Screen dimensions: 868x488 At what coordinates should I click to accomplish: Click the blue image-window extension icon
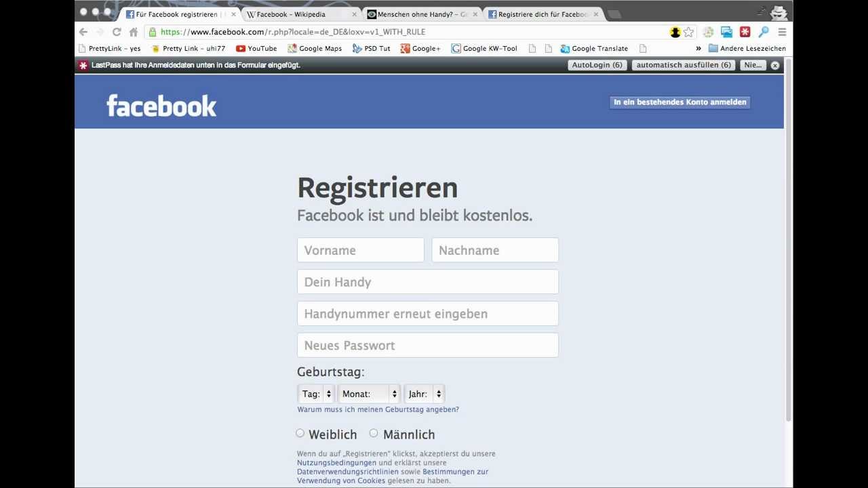point(726,32)
